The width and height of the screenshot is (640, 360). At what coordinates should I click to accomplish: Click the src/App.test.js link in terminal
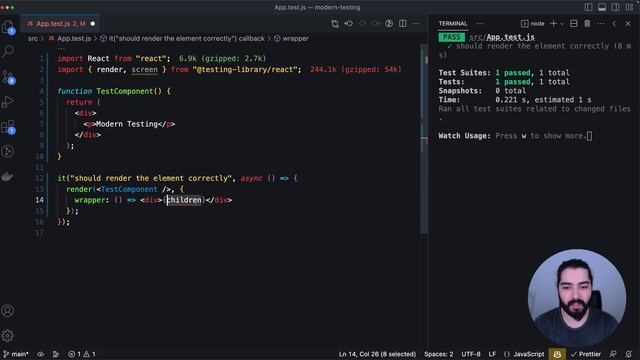pos(502,37)
